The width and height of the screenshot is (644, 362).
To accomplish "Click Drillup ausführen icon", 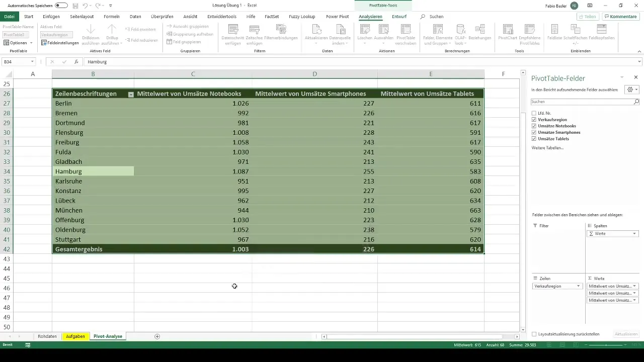I will click(112, 34).
